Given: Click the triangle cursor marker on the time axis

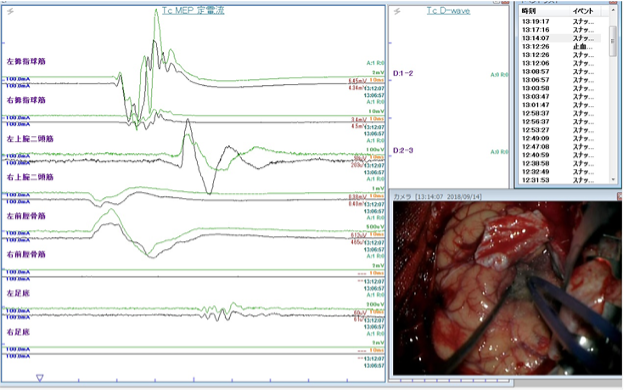Looking at the screenshot, I should click(39, 377).
